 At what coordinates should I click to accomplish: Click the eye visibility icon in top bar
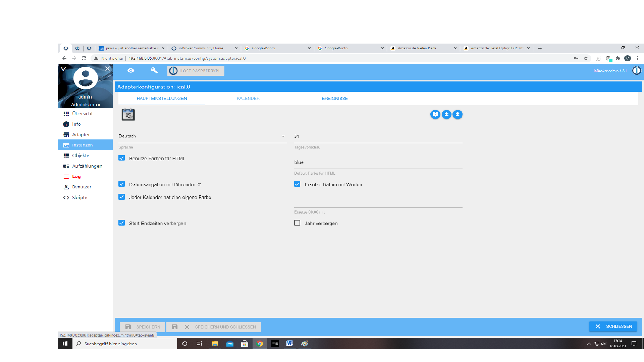click(x=131, y=70)
